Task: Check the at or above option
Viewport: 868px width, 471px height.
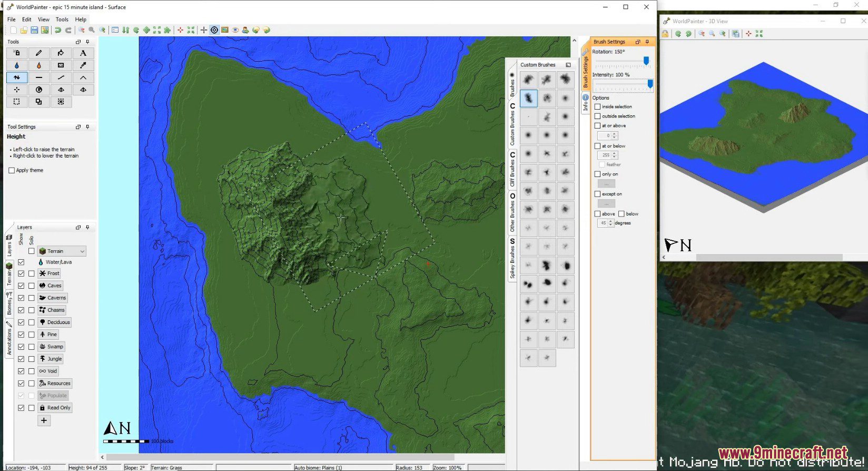Action: 597,125
